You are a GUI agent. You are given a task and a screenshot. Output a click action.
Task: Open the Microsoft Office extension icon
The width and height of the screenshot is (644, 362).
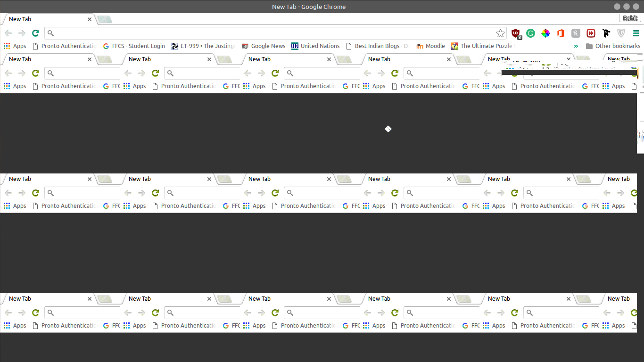click(561, 33)
